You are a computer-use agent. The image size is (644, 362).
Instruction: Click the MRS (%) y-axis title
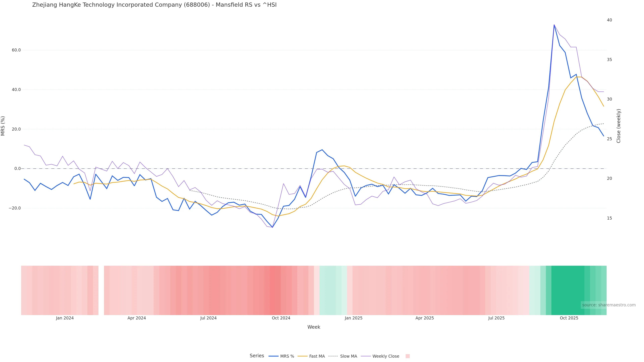(x=3, y=126)
